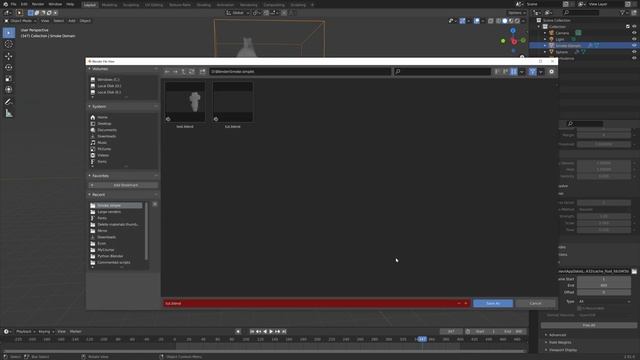
Task: Enable solid viewport shading
Action: coord(504,21)
